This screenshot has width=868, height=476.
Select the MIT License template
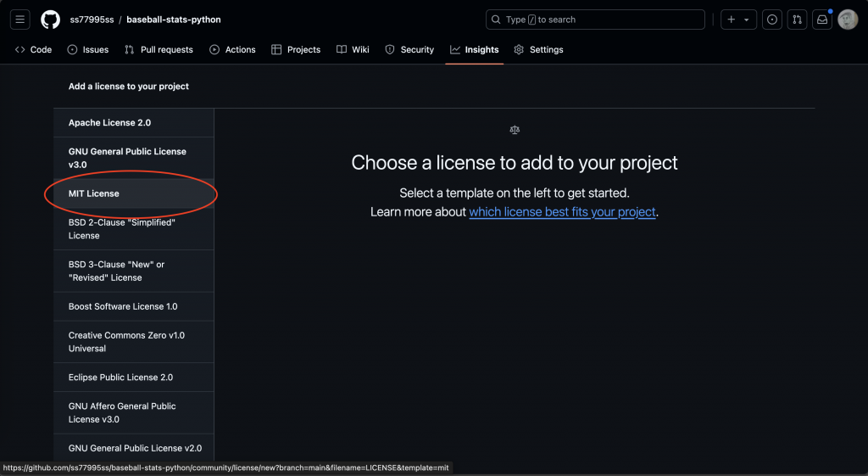point(133,193)
